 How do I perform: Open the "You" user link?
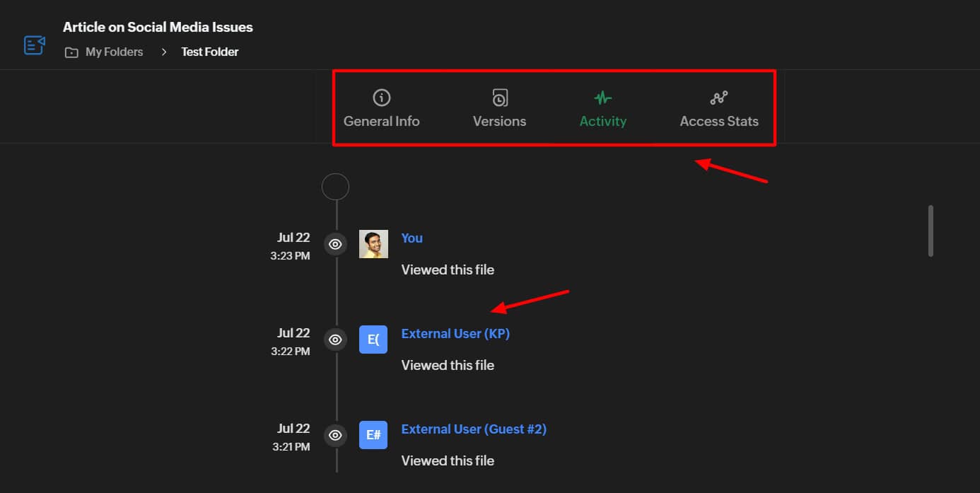click(412, 238)
